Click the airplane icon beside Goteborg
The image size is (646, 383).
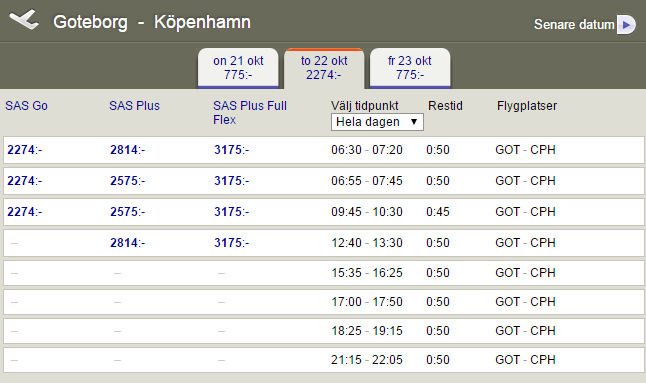click(24, 19)
